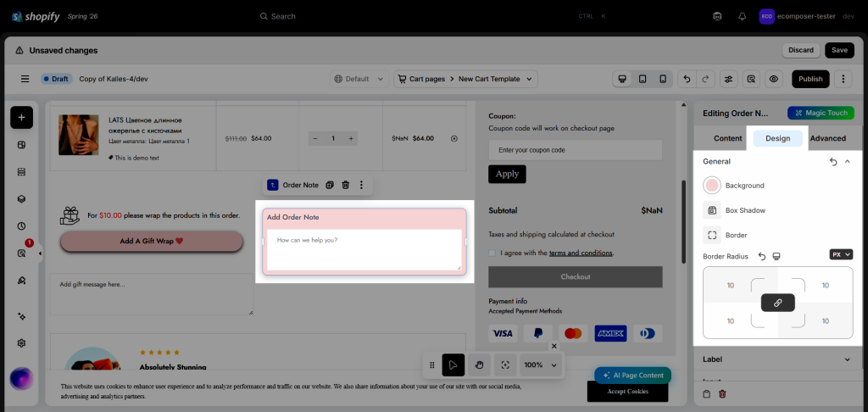
Task: Click the add element plus button
Action: (x=21, y=117)
